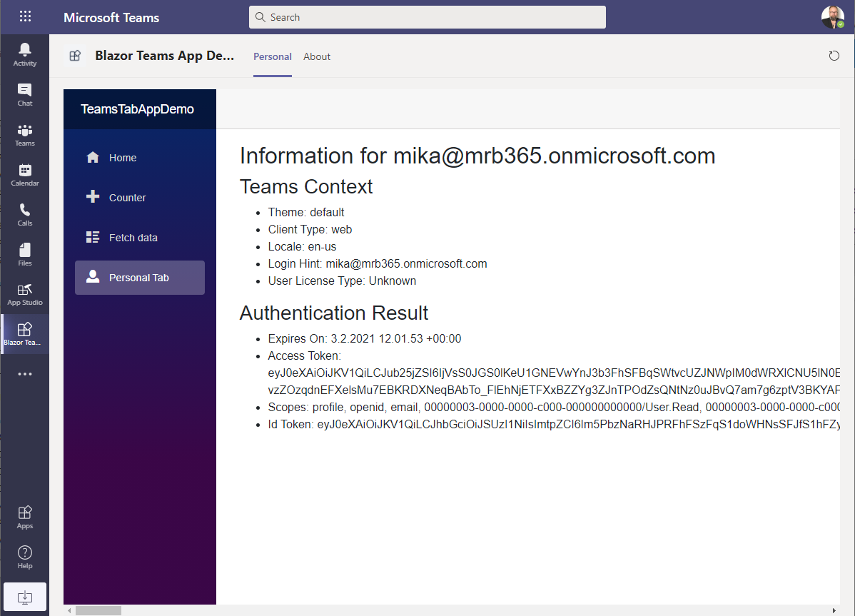Launch App Studio
Image resolution: width=855 pixels, height=616 pixels.
click(x=24, y=294)
